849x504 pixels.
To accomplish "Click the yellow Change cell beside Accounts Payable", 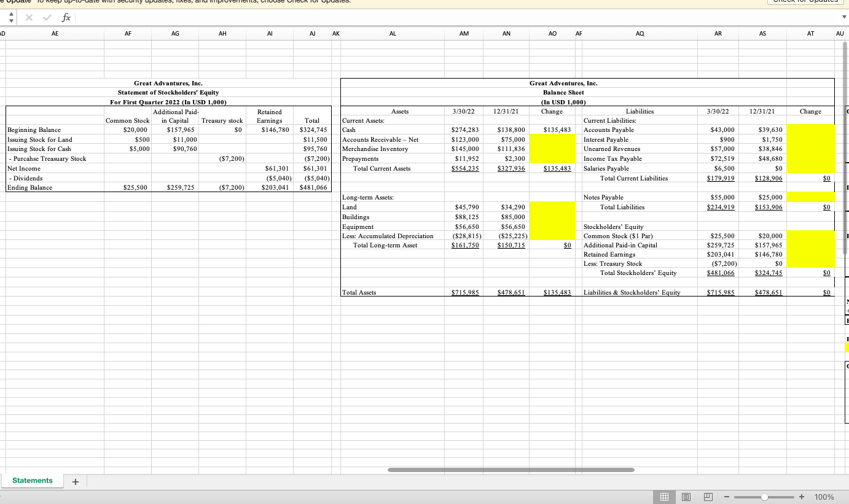I will 810,130.
